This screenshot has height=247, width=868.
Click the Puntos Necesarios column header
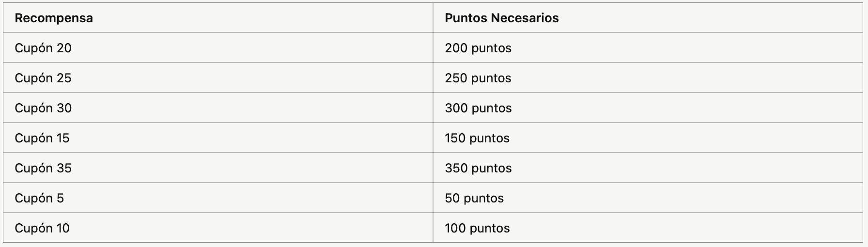(x=649, y=18)
